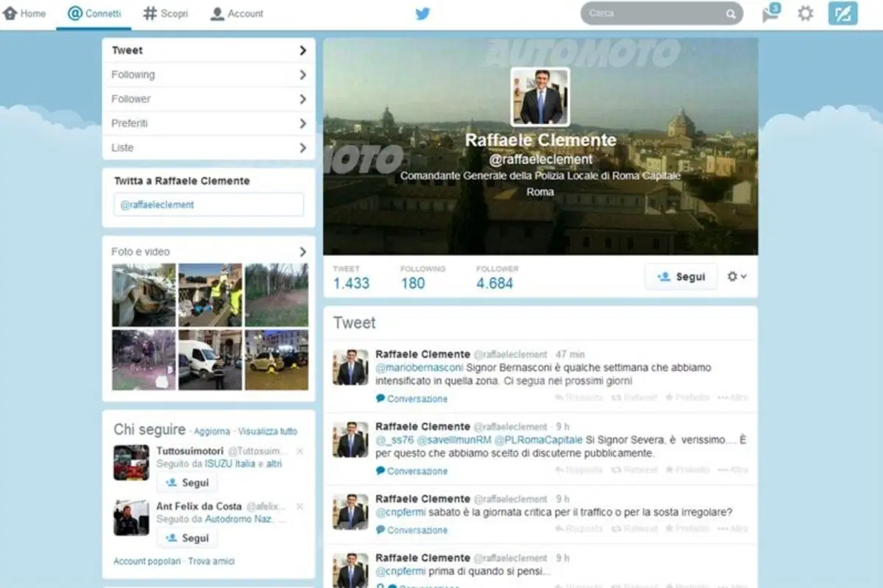Reply to the Signor Severa tweet
883x588 pixels.
pos(578,470)
